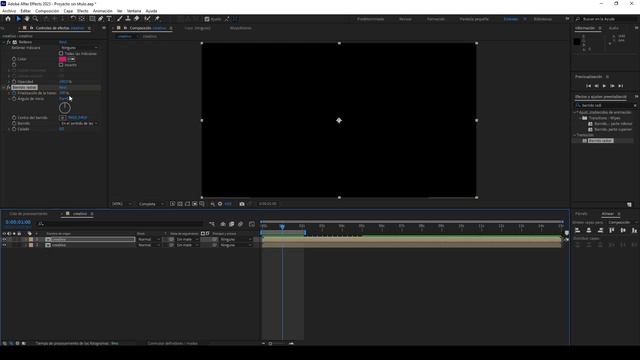Click the current-time indicator on the time ruler

tap(282, 226)
